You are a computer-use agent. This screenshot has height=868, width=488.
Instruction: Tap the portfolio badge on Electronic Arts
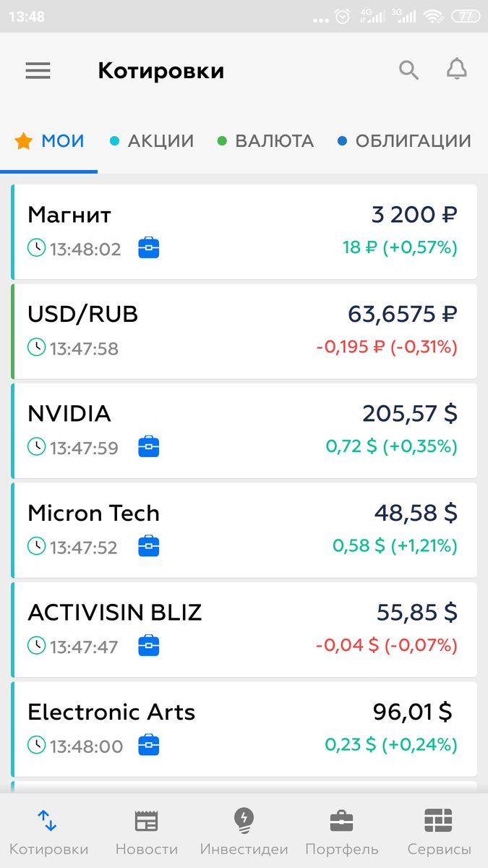coord(148,745)
